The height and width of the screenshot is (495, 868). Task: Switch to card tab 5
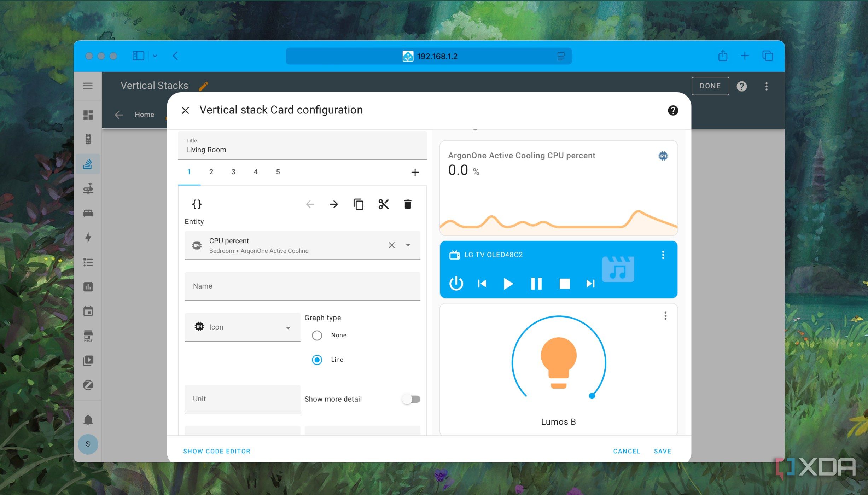click(278, 172)
